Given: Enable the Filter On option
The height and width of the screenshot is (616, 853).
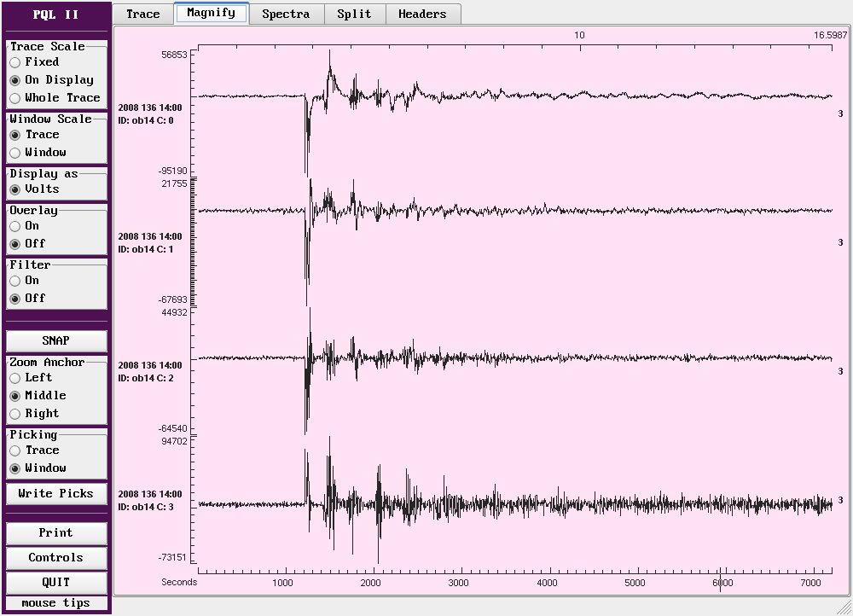Looking at the screenshot, I should point(15,281).
